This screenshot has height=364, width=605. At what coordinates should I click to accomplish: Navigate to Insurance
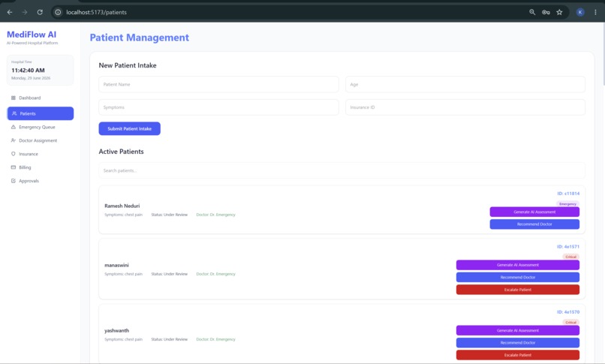tap(40, 154)
